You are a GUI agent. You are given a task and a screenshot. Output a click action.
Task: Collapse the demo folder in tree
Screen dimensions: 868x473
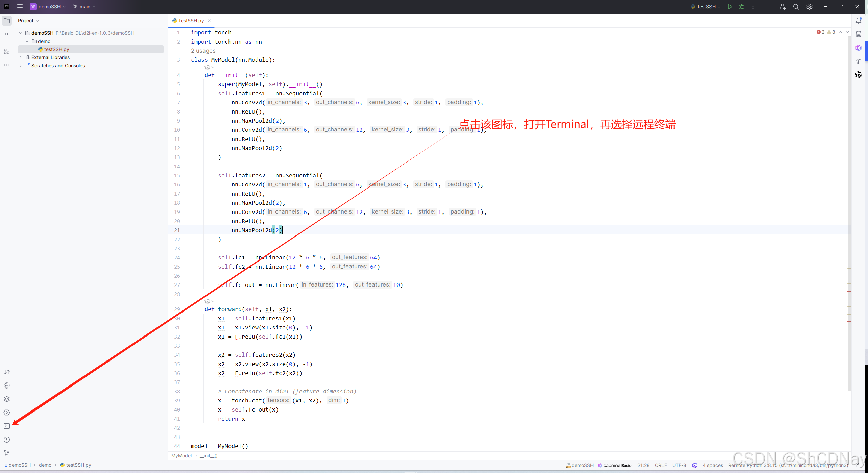point(27,41)
